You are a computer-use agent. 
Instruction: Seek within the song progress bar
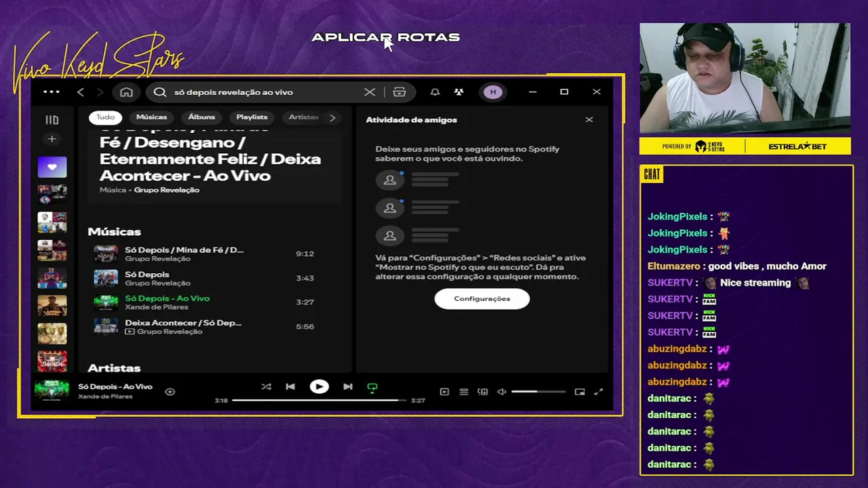(319, 401)
